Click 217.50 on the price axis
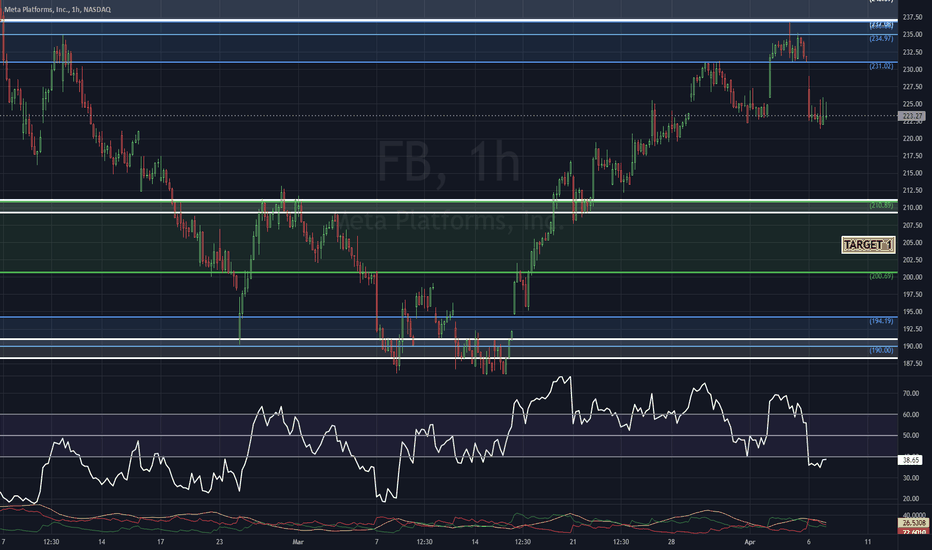The height and width of the screenshot is (550, 932). [x=912, y=156]
